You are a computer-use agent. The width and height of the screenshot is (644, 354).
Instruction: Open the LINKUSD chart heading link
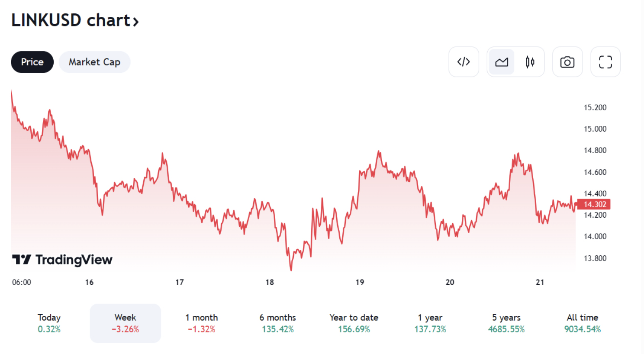tap(71, 20)
